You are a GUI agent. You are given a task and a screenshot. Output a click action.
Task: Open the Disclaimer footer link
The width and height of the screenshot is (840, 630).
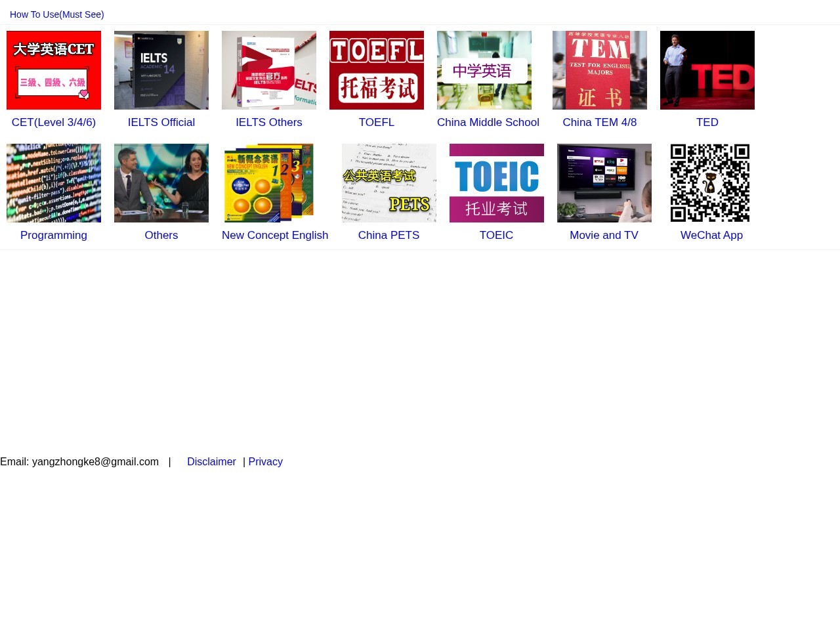211,461
